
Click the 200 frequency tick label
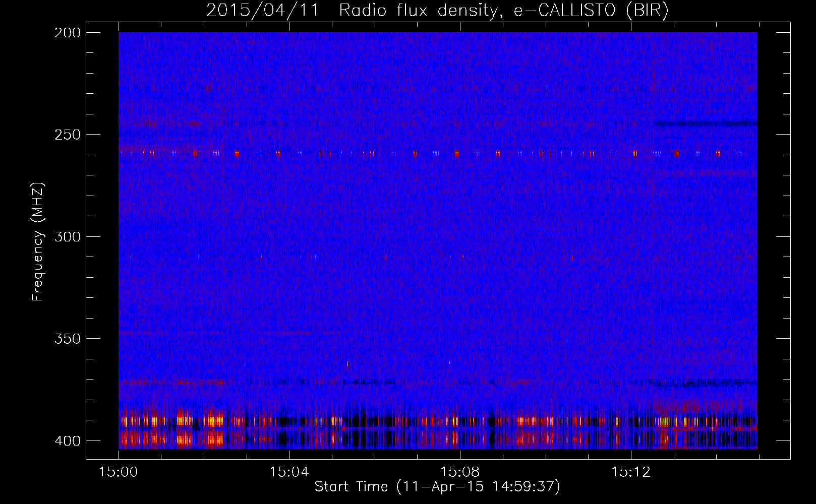click(x=68, y=32)
